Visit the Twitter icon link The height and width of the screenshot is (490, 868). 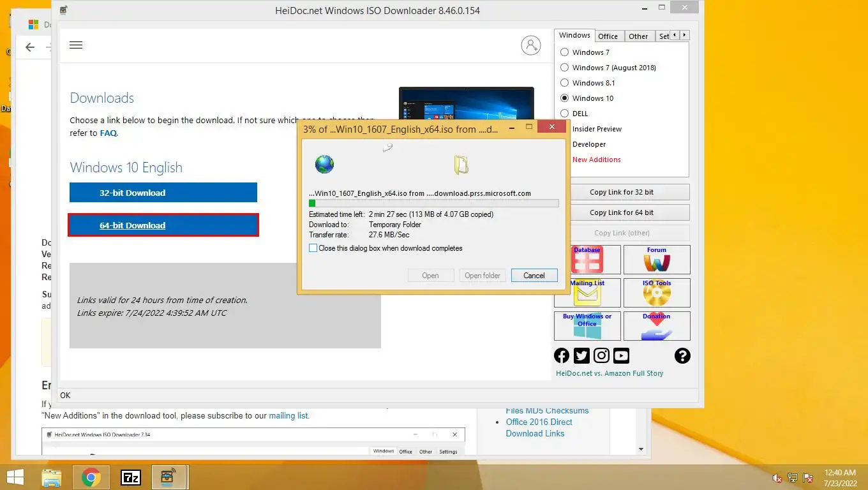click(x=581, y=356)
